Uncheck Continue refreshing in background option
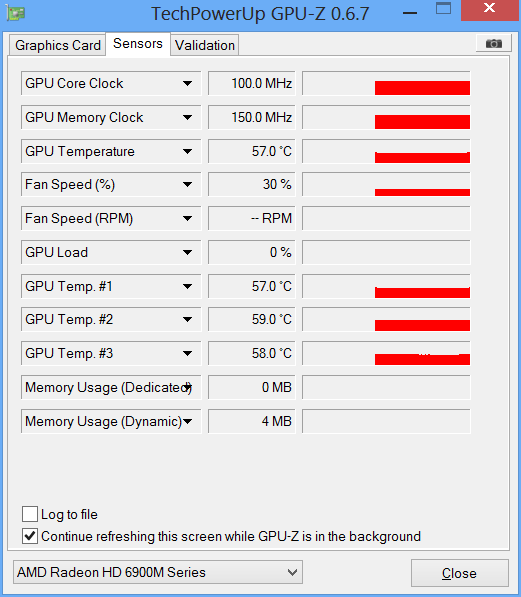 click(30, 536)
